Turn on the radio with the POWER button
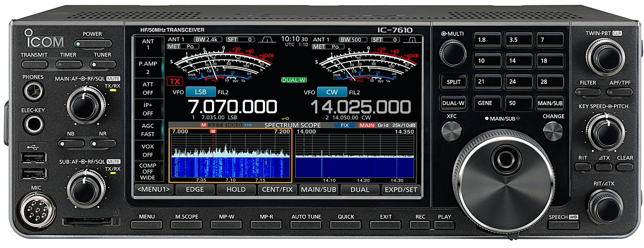644x248 pixels. (x=92, y=44)
